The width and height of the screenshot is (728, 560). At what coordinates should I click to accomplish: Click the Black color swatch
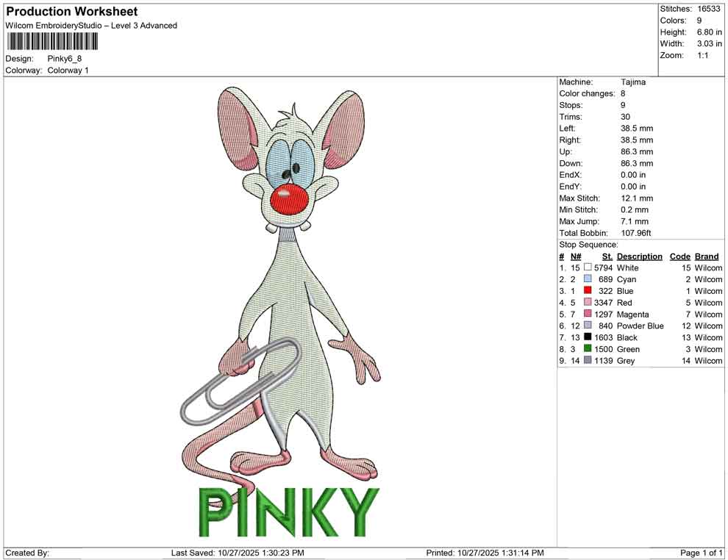[x=588, y=337]
